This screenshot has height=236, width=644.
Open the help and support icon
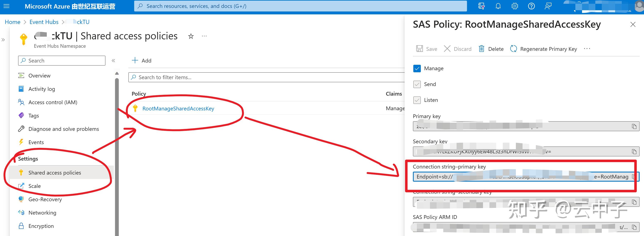tap(531, 6)
